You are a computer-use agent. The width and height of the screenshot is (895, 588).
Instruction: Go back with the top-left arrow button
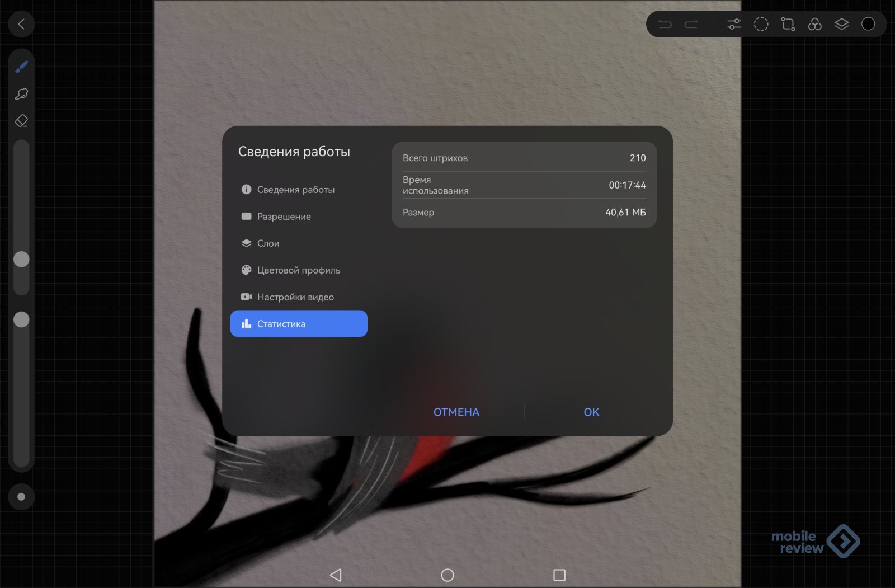point(21,24)
